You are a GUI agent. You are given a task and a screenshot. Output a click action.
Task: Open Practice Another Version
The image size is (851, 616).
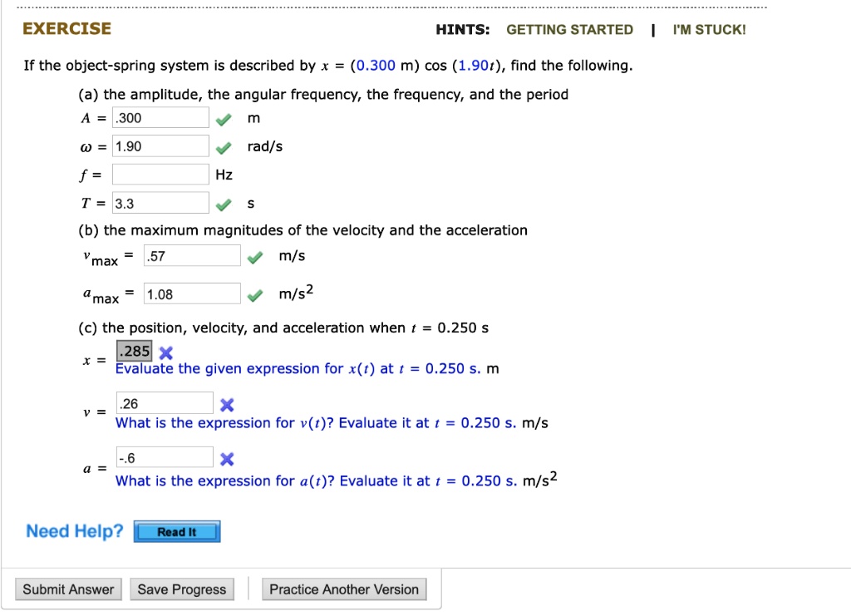(344, 589)
